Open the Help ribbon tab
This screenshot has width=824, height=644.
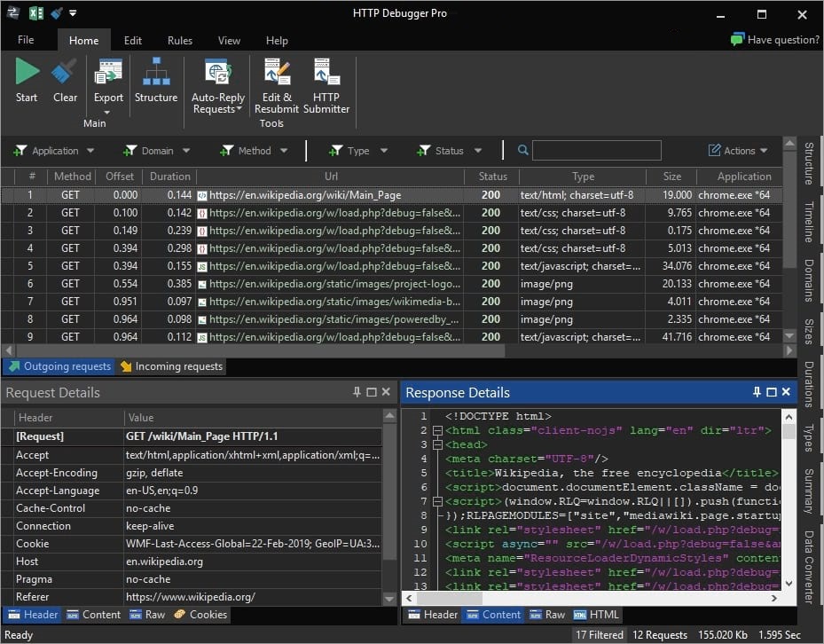tap(277, 41)
